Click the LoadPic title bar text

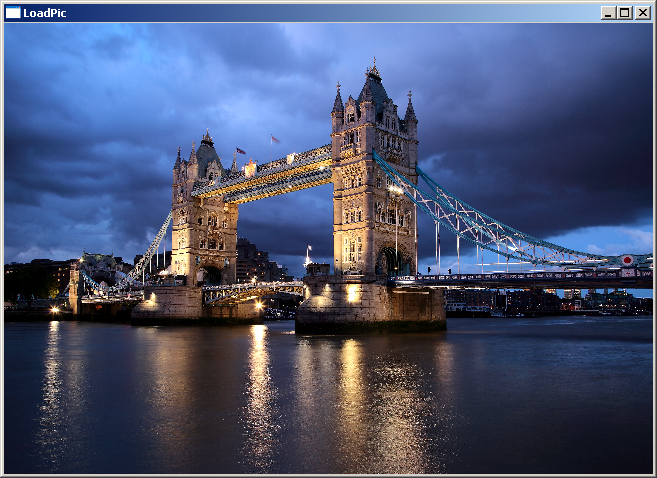point(45,13)
